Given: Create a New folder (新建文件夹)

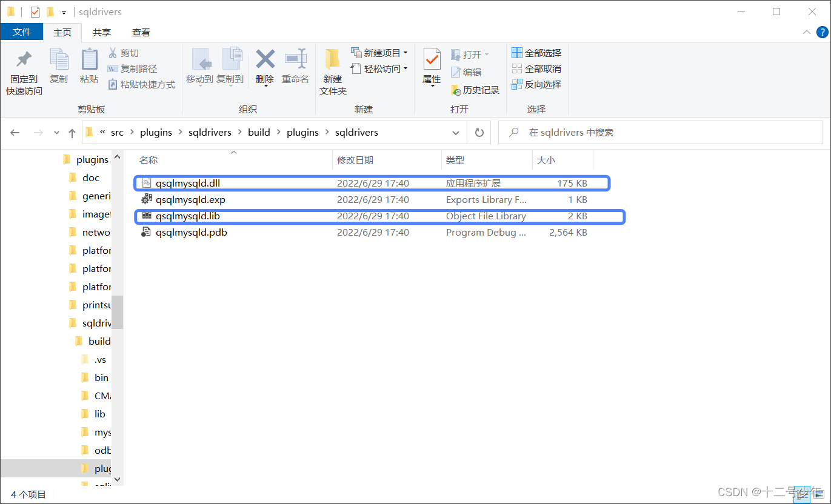Looking at the screenshot, I should coord(333,72).
